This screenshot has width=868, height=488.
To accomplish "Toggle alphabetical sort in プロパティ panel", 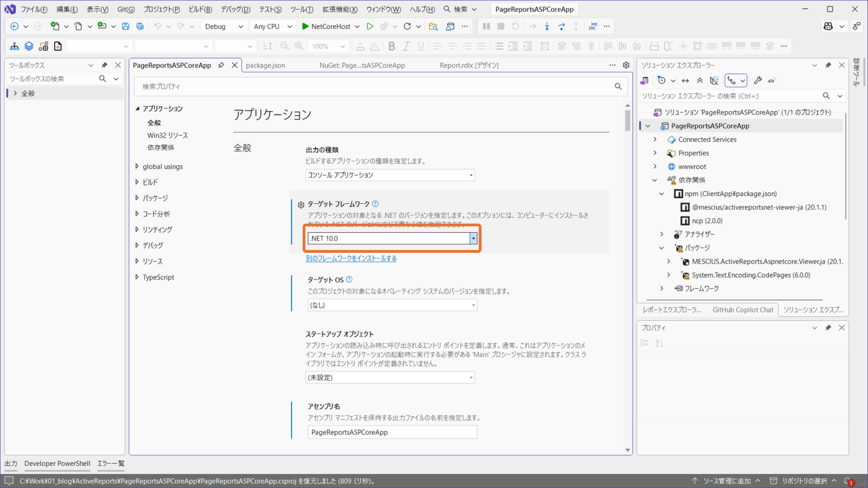I will point(659,343).
